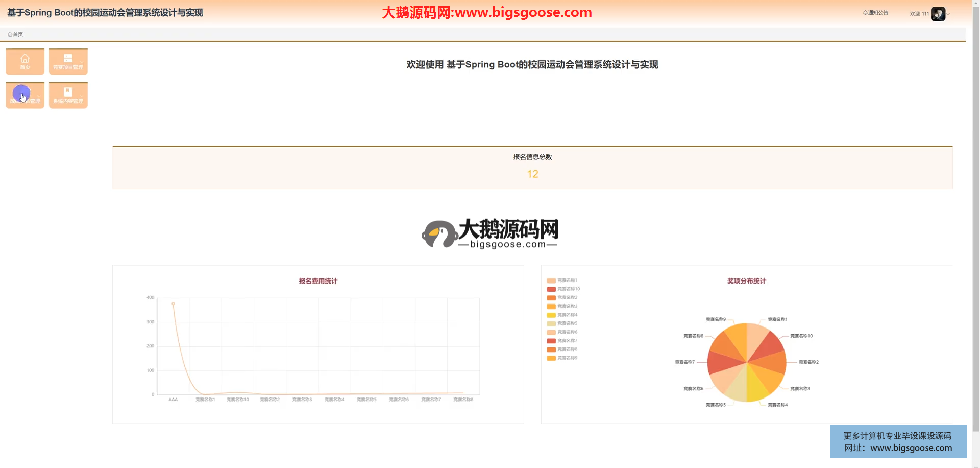Open the user dropdown arrow next to avatar
Viewport: 980px width, 468px height.
[x=948, y=14]
